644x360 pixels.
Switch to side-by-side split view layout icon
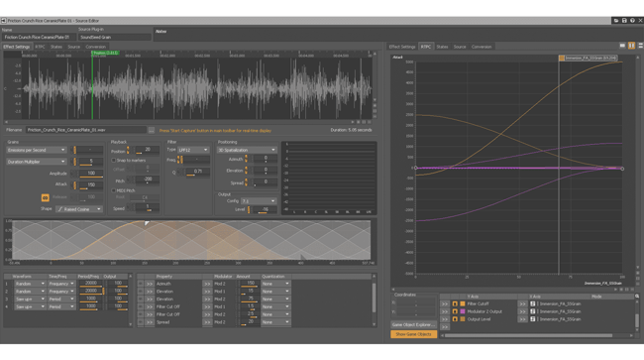(631, 46)
